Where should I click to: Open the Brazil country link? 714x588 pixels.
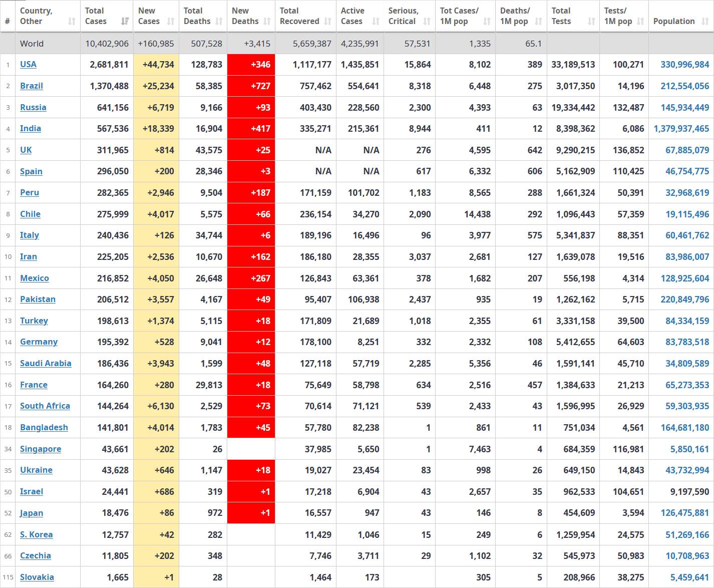(x=31, y=86)
